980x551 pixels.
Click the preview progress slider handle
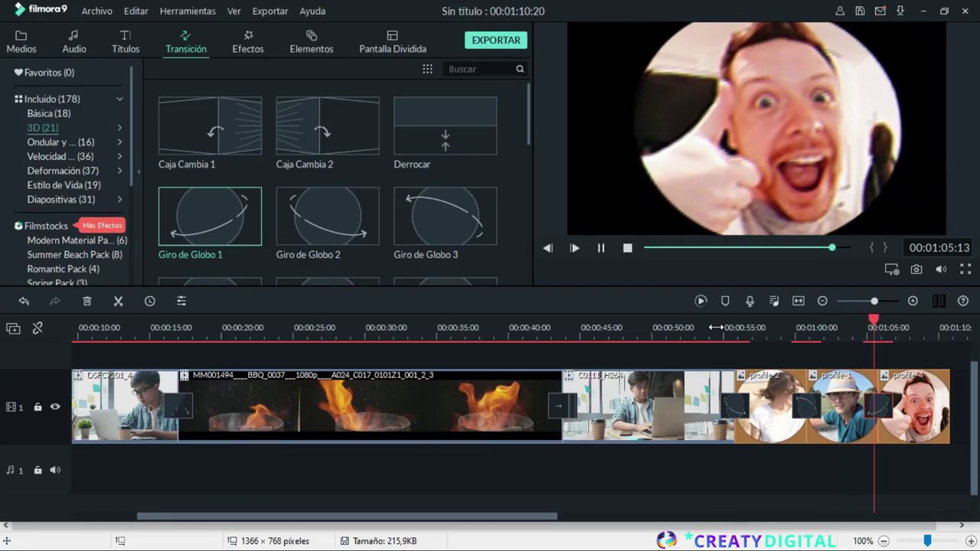point(831,247)
